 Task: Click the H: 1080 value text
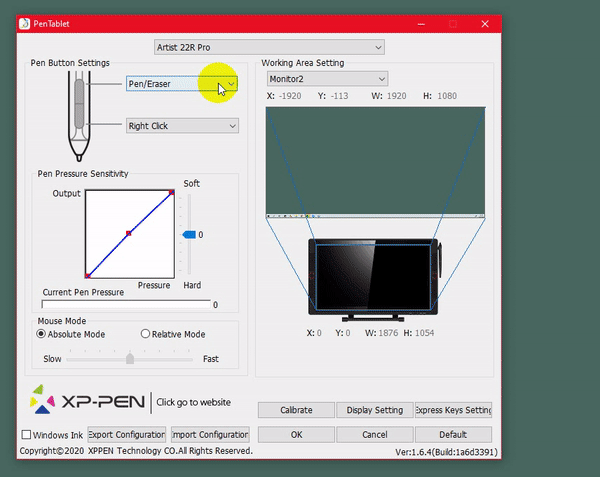click(x=440, y=96)
